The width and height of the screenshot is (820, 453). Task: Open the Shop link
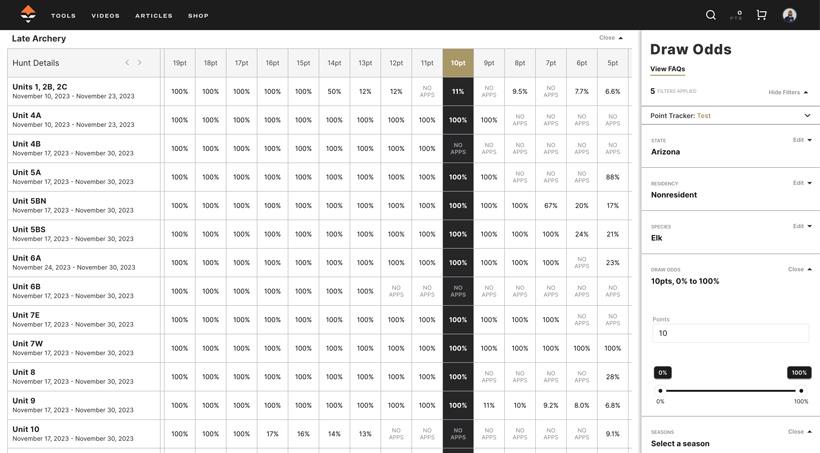tap(198, 16)
